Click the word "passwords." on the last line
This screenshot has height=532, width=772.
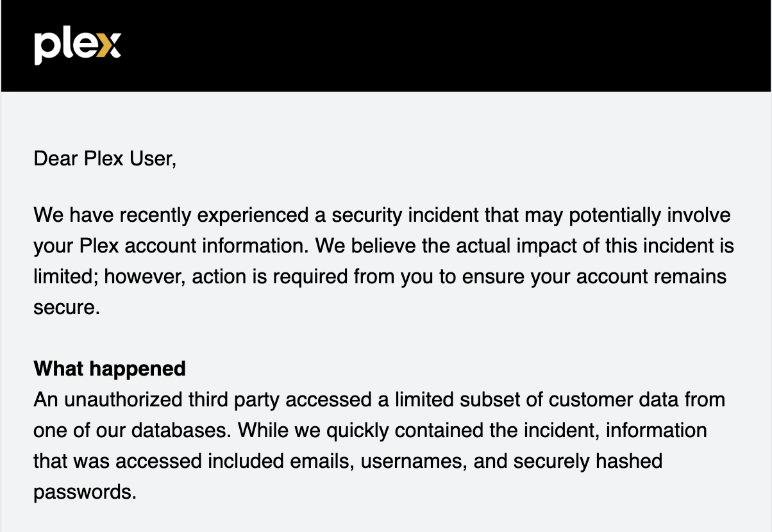(85, 493)
